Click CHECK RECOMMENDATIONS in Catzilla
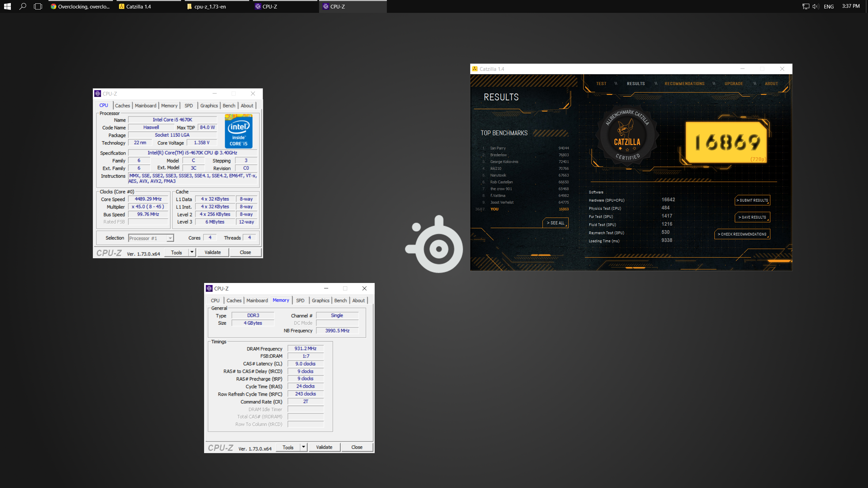 [x=742, y=234]
